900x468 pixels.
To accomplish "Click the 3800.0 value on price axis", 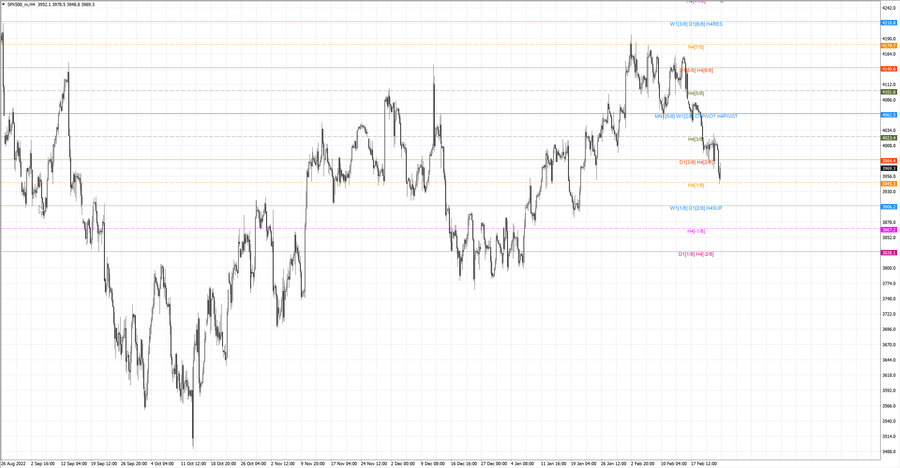I will coord(889,268).
